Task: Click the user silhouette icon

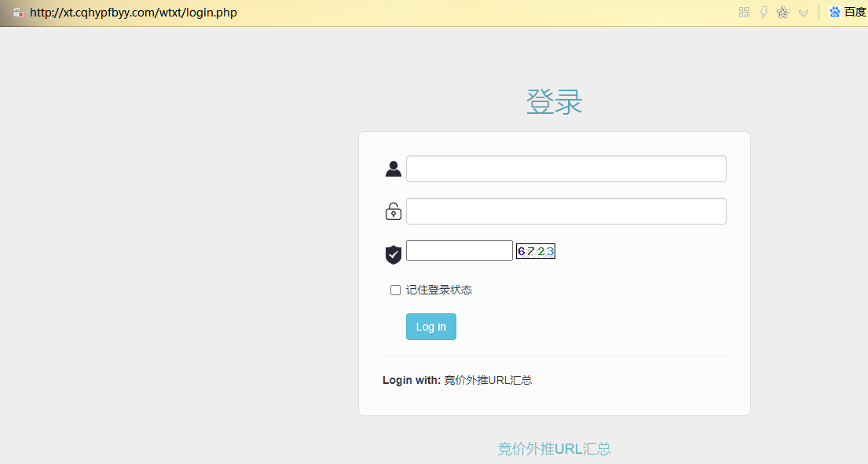Action: pos(394,169)
